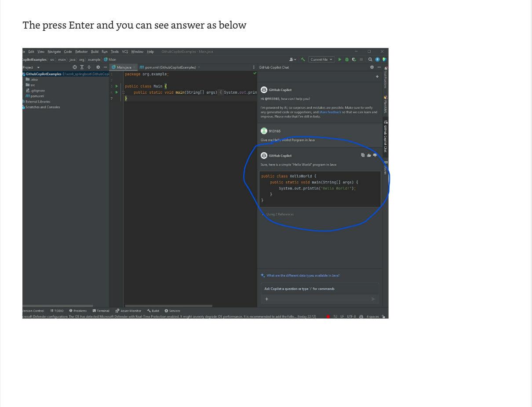Start a new Copilot chat conversation

[377, 77]
